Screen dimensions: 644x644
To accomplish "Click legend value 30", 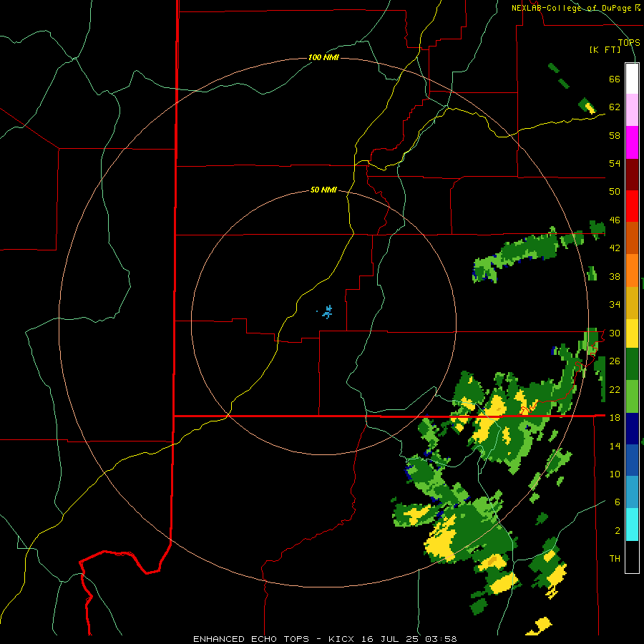I will 615,333.
